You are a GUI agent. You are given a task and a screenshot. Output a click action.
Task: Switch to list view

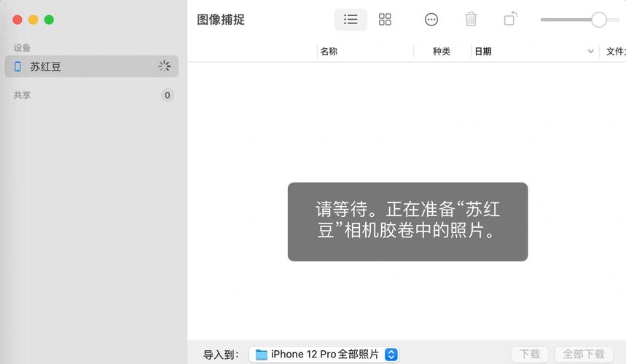[x=351, y=20]
